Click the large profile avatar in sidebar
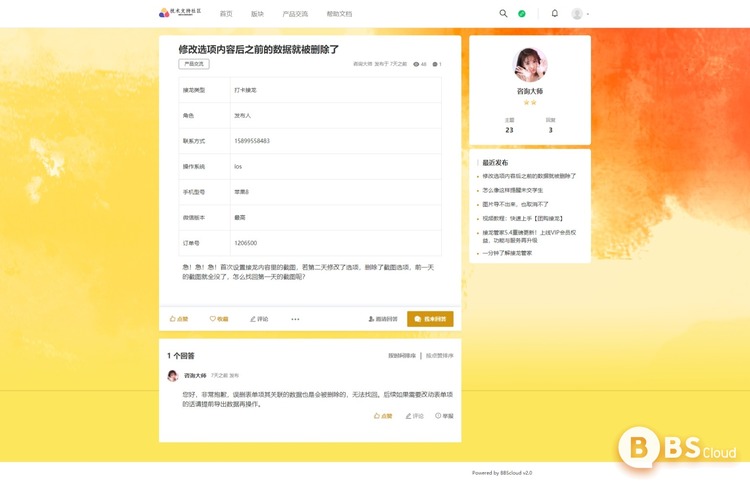Viewport: 750px width, 486px height. click(529, 65)
